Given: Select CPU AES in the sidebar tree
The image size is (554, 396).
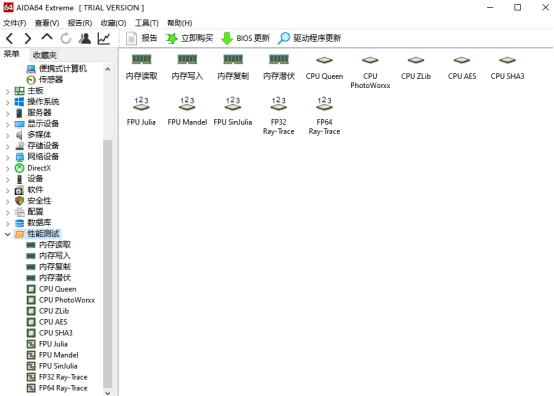Looking at the screenshot, I should (x=47, y=322).
